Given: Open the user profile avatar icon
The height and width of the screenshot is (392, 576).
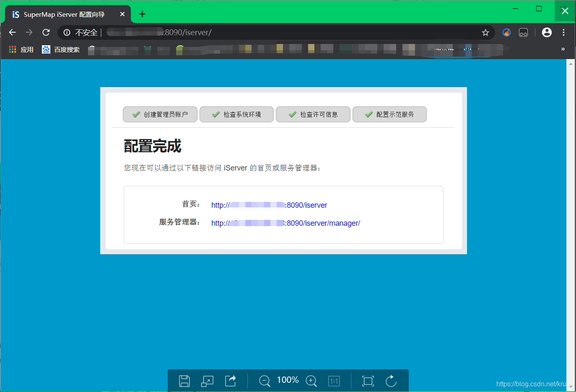Looking at the screenshot, I should coord(547,32).
